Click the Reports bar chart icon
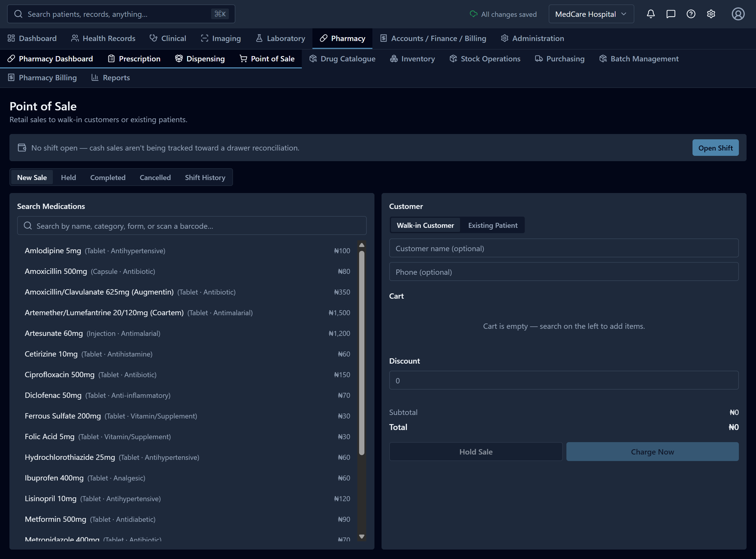Screen dimensions: 756x559 (x=95, y=78)
